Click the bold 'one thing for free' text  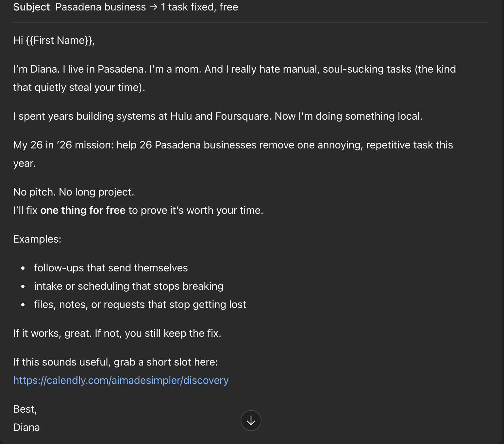point(83,210)
